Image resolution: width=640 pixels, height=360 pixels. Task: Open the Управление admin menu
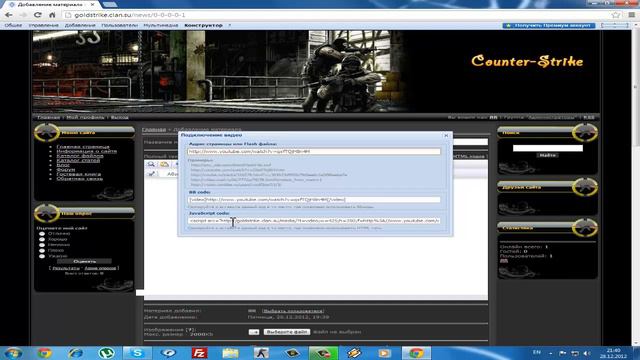(44, 25)
